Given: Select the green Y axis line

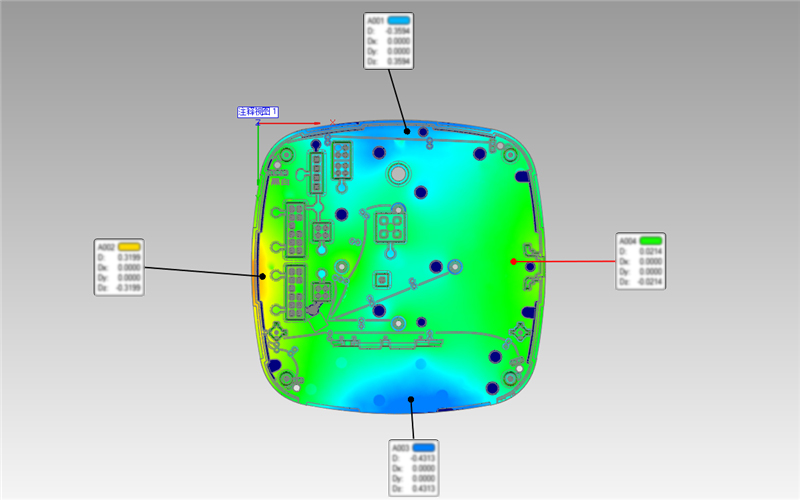Looking at the screenshot, I should coord(258,148).
